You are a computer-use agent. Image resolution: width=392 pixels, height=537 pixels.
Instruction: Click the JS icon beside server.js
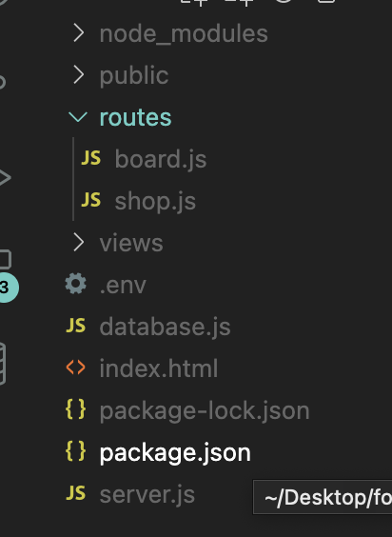76,493
